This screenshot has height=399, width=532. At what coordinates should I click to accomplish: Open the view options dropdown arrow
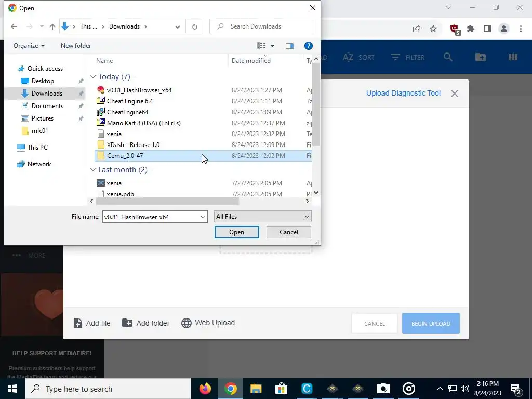click(x=272, y=46)
